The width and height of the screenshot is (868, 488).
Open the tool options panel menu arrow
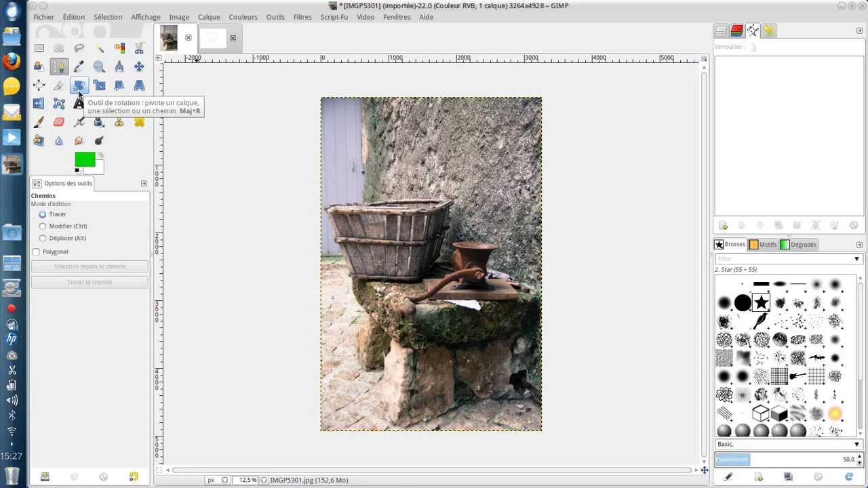pos(144,184)
